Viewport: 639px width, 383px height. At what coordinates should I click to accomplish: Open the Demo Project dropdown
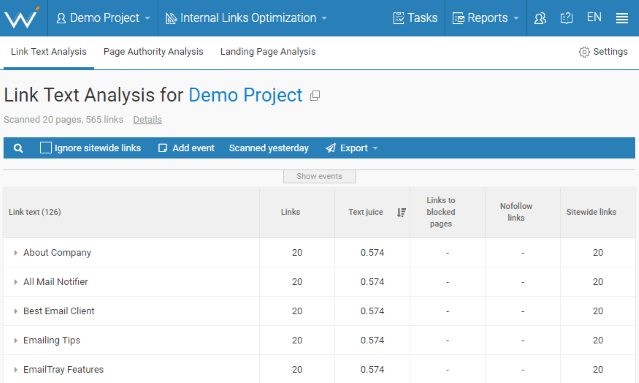tap(103, 18)
